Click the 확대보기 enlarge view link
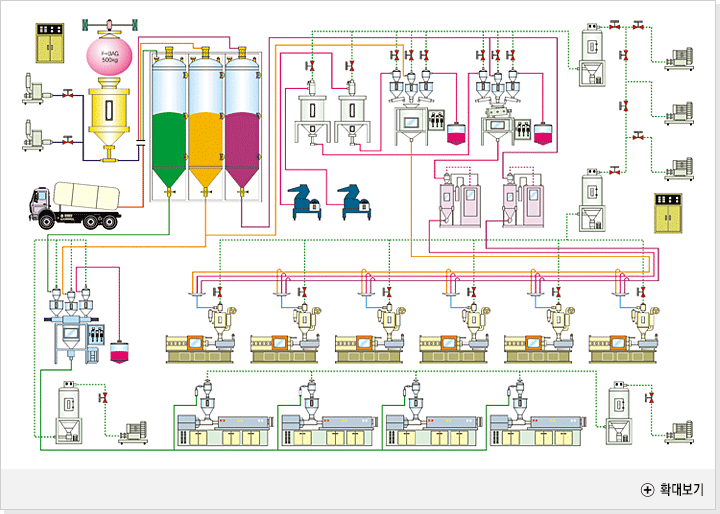The height and width of the screenshot is (514, 720). click(x=675, y=490)
